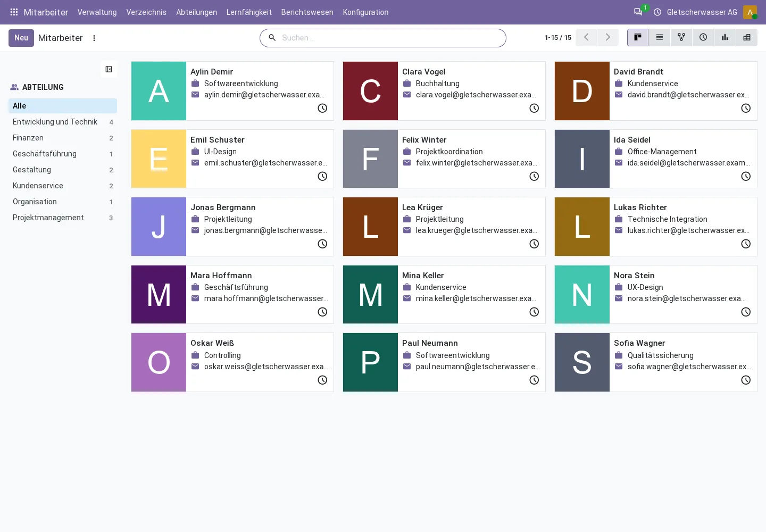The height and width of the screenshot is (532, 766).
Task: Switch to Kanban view
Action: click(638, 37)
